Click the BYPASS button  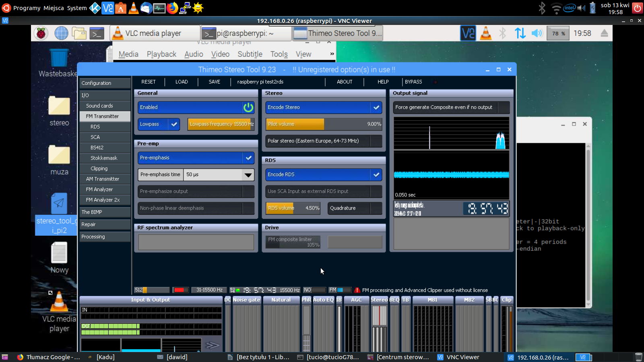(x=413, y=82)
